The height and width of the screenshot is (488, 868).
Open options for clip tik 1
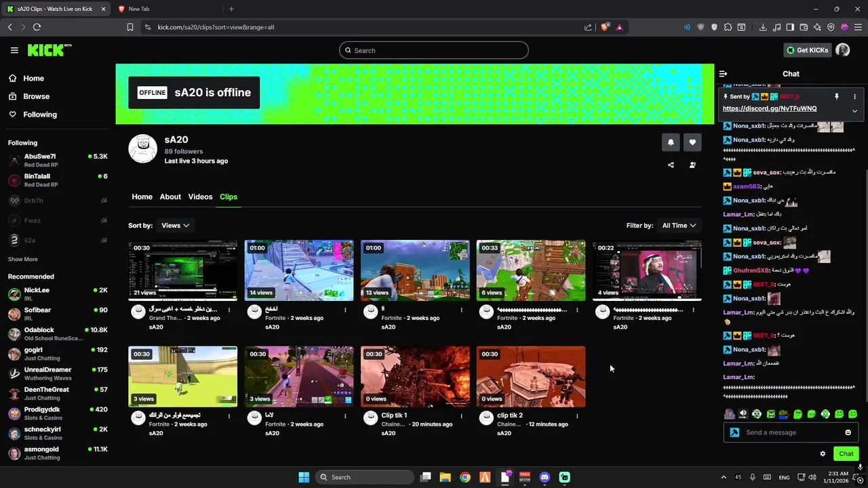[461, 416]
